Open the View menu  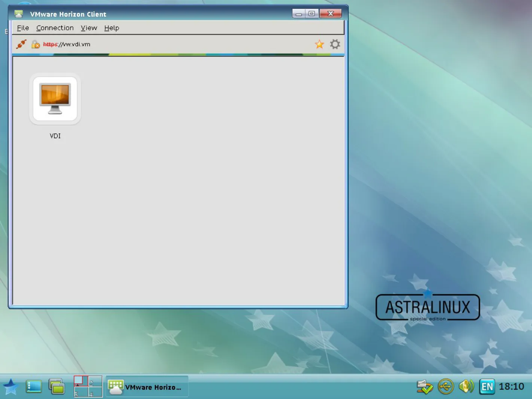point(89,28)
